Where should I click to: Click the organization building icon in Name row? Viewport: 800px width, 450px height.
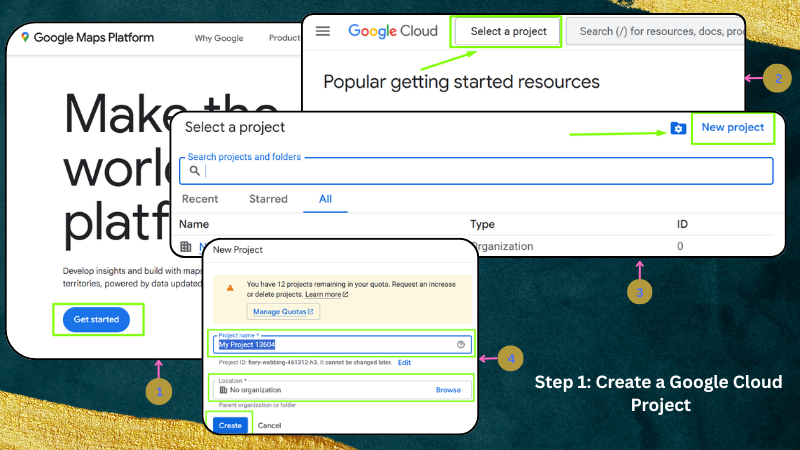[x=186, y=247]
